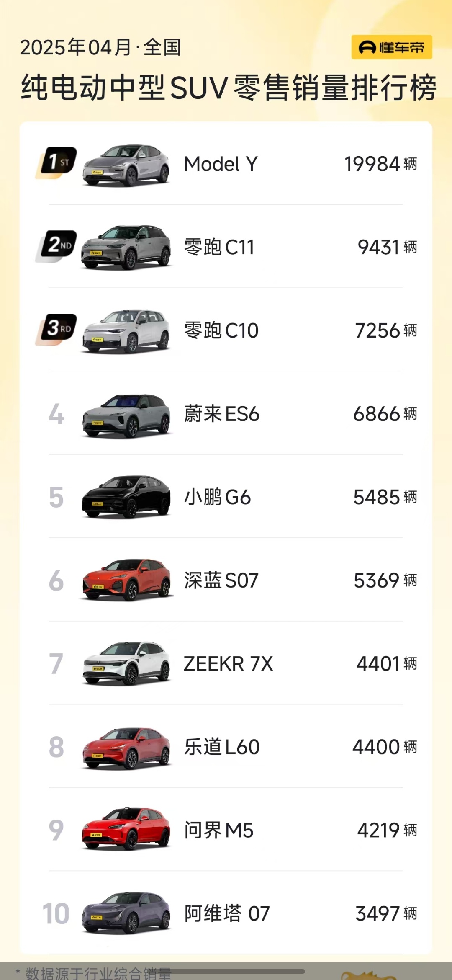The height and width of the screenshot is (980, 452).
Task: Tap the black 小鹏G6 car image
Action: coord(126,497)
